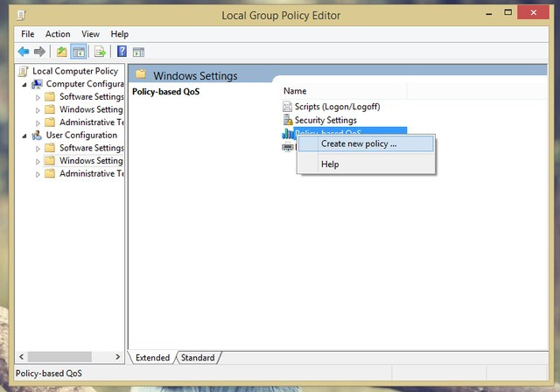Click the Up one level folder icon

(x=62, y=52)
